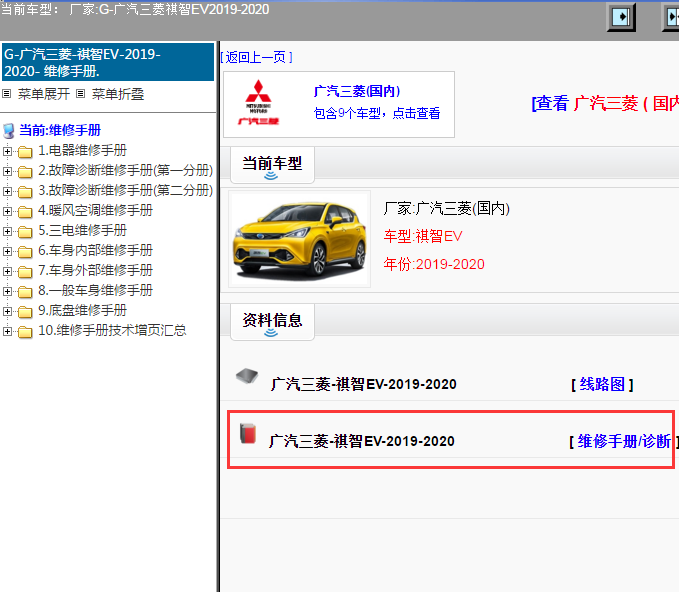Click folder icon of 7.车身外部维修手册

coord(25,272)
